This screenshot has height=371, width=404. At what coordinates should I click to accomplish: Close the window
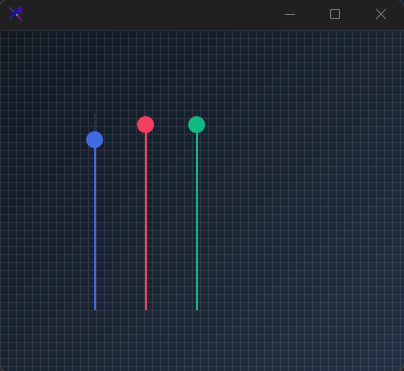pos(381,14)
